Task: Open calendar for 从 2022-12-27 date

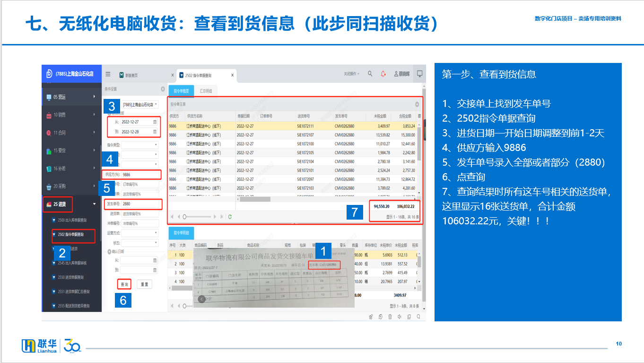Action: (x=154, y=122)
